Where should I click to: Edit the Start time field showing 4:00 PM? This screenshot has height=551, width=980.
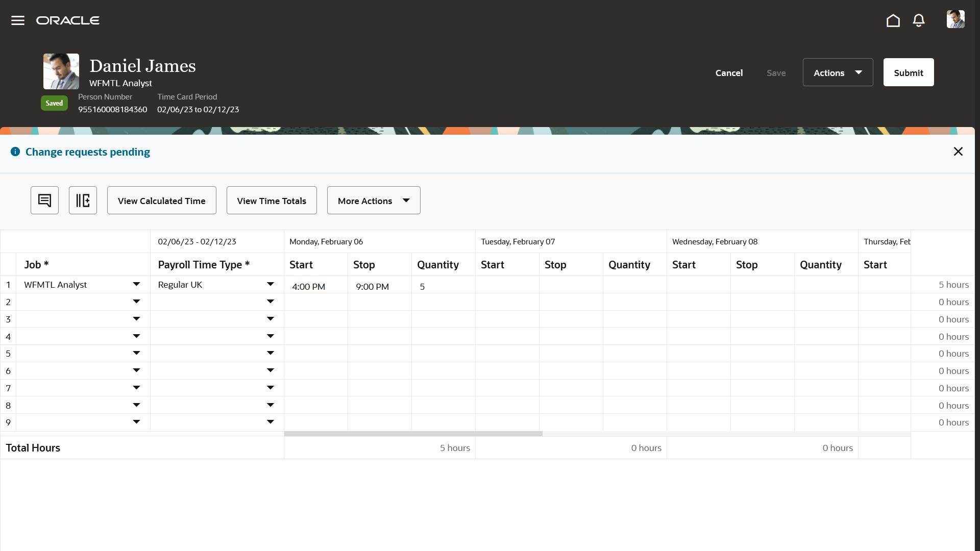(308, 286)
